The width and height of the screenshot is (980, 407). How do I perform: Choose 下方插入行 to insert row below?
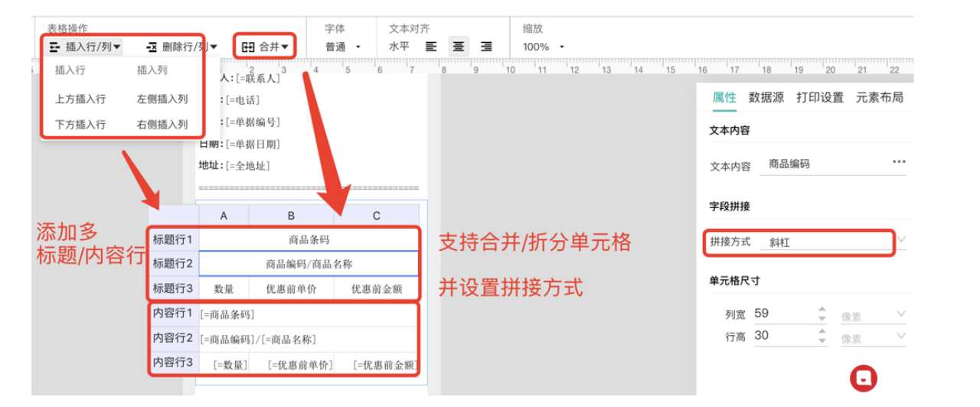80,125
